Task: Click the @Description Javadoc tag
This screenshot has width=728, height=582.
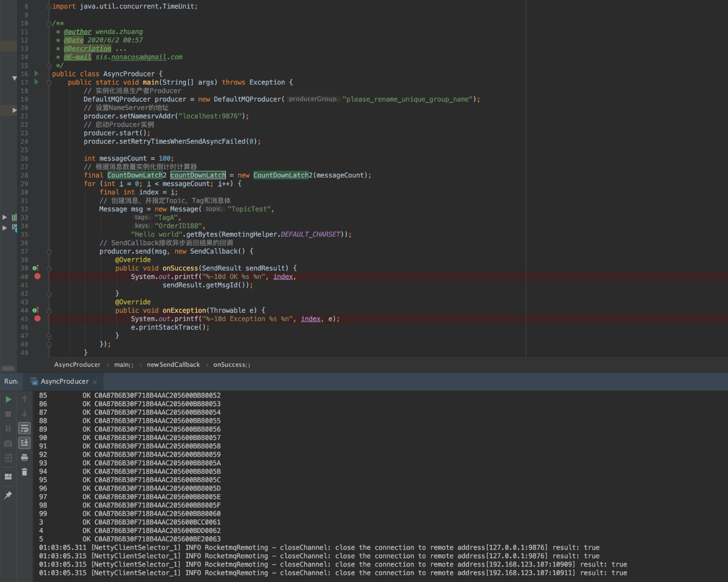Action: coord(87,48)
